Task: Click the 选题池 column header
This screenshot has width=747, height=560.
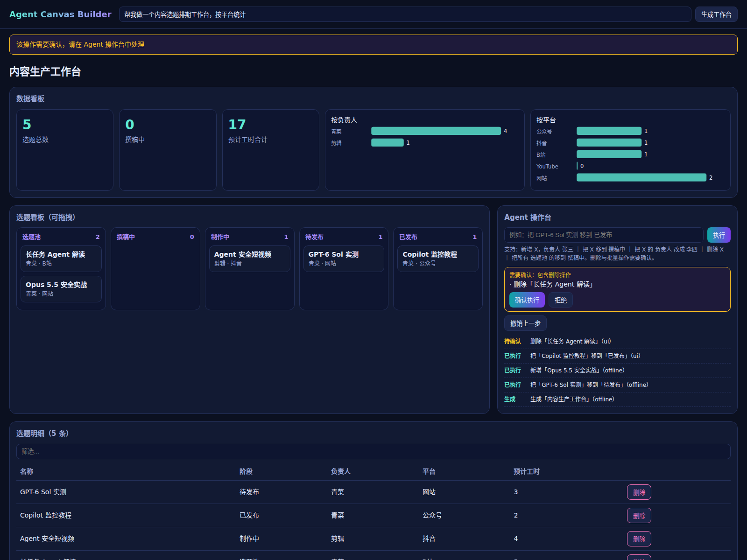Action: click(61, 237)
